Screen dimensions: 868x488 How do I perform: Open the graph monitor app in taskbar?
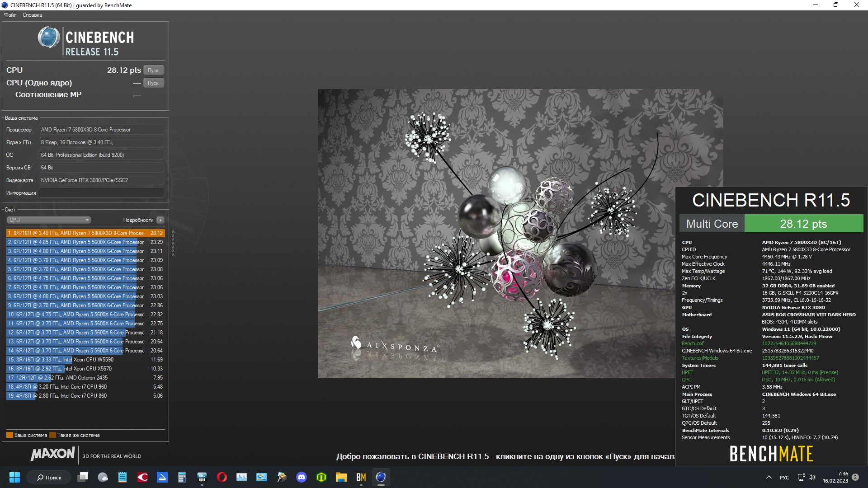242,477
